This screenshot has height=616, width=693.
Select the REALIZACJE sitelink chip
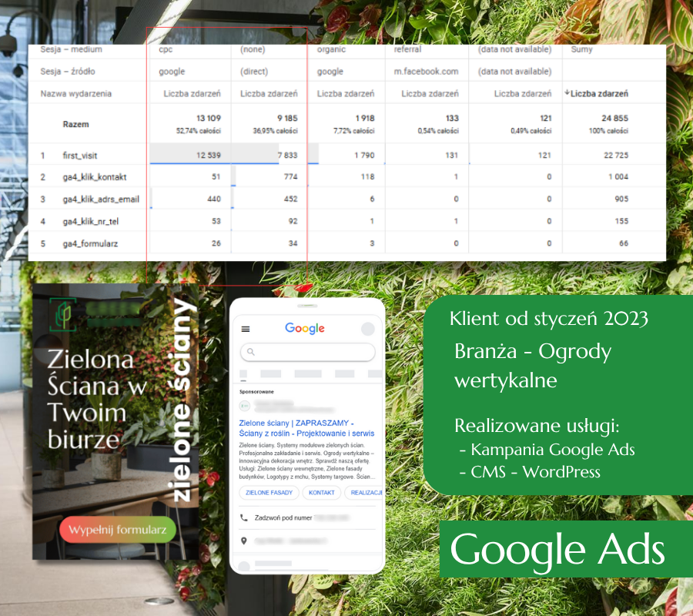[x=364, y=493]
